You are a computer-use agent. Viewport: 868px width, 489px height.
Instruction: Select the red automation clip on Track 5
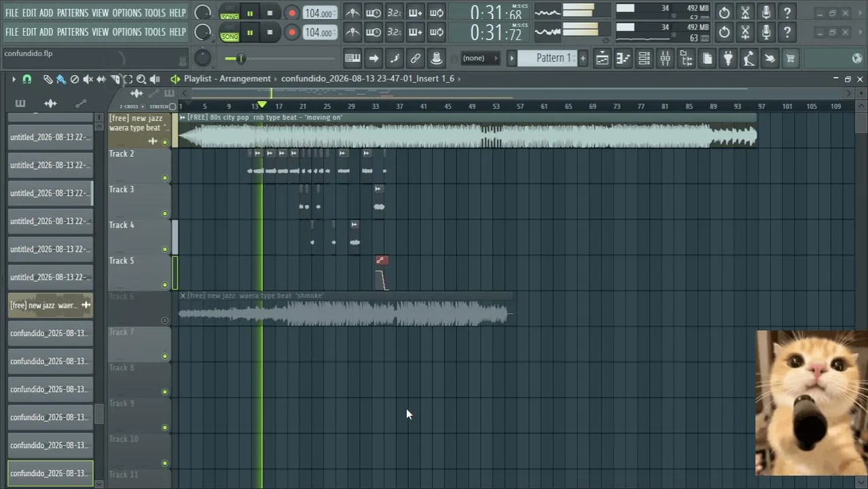tap(382, 274)
